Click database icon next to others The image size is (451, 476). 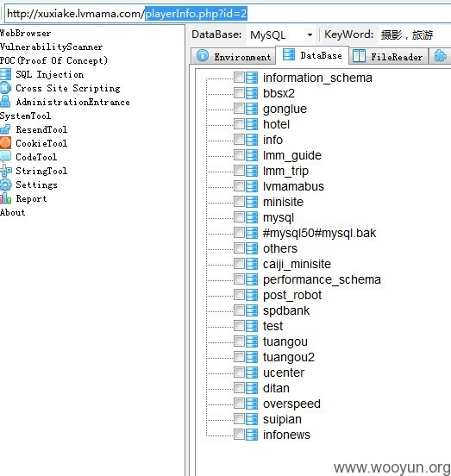(x=252, y=248)
